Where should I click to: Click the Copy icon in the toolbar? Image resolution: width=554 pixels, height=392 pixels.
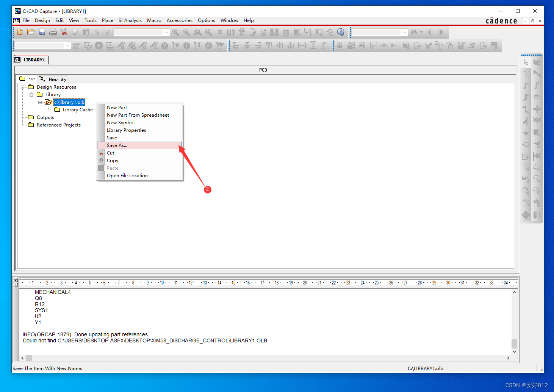tap(75, 32)
